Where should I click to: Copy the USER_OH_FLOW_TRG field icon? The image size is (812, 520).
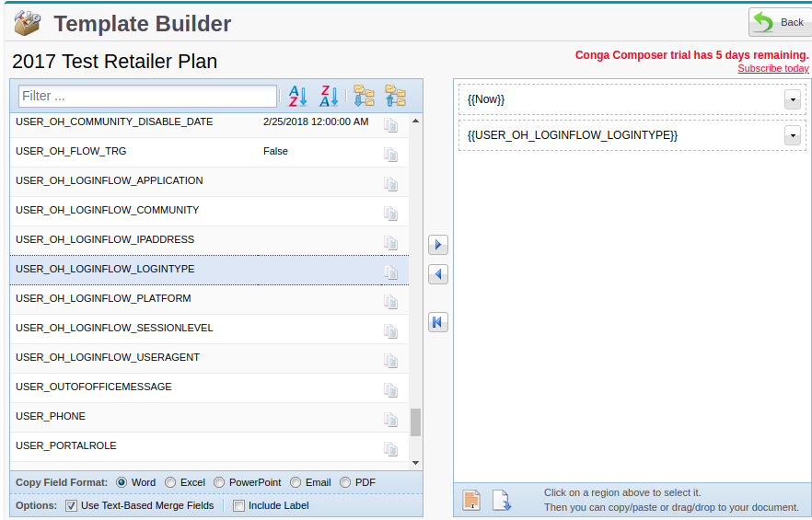click(390, 154)
